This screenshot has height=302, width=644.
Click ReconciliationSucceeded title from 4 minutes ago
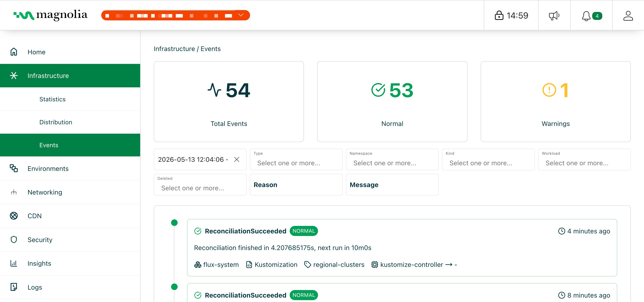point(246,231)
